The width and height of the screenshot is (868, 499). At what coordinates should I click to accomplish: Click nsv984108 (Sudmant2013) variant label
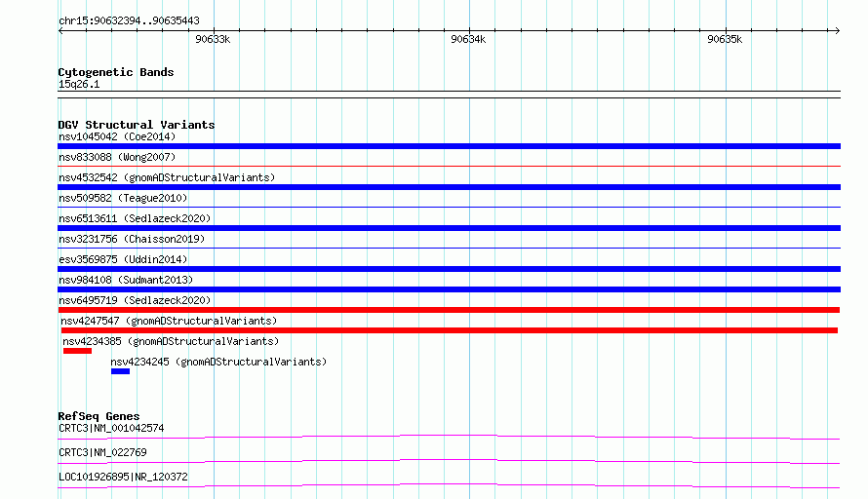point(126,280)
